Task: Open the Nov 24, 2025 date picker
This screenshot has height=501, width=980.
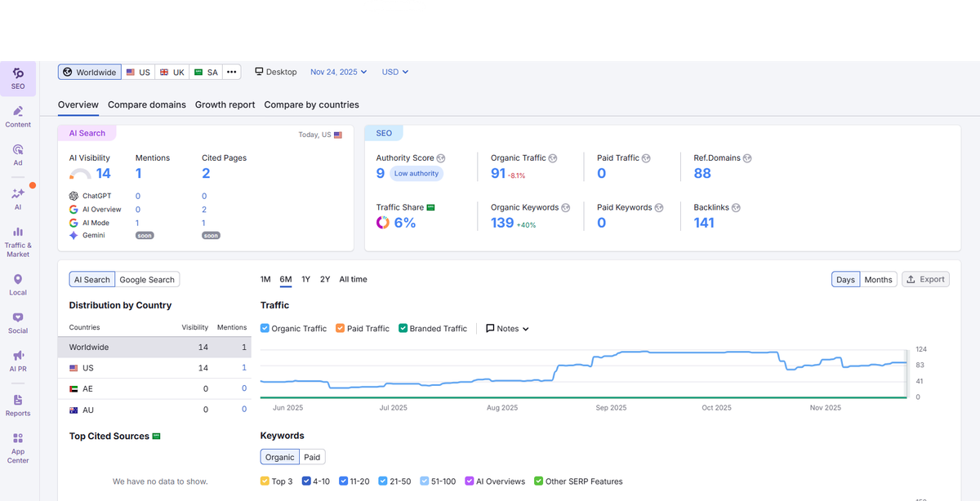Action: click(338, 72)
